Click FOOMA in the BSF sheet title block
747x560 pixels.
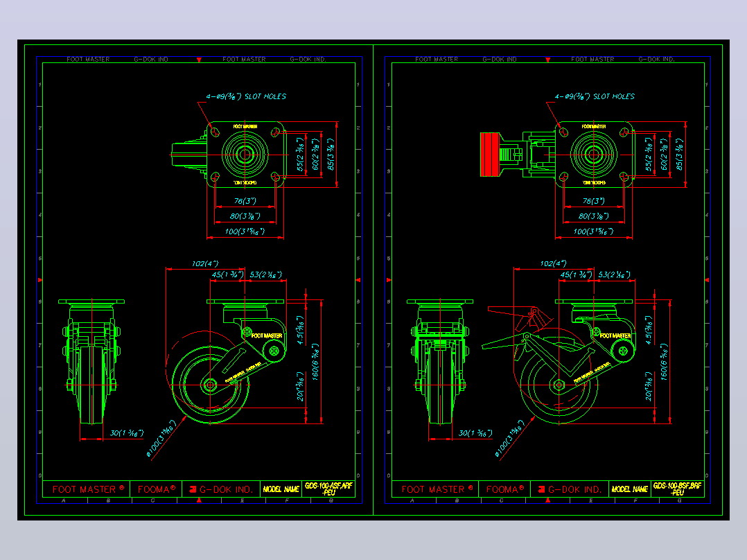tap(505, 489)
